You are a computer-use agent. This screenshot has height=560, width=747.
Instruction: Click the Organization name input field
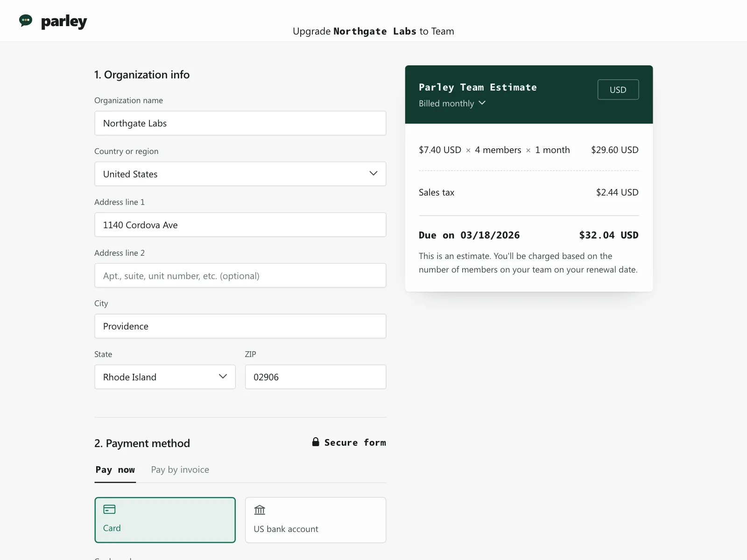pos(240,123)
